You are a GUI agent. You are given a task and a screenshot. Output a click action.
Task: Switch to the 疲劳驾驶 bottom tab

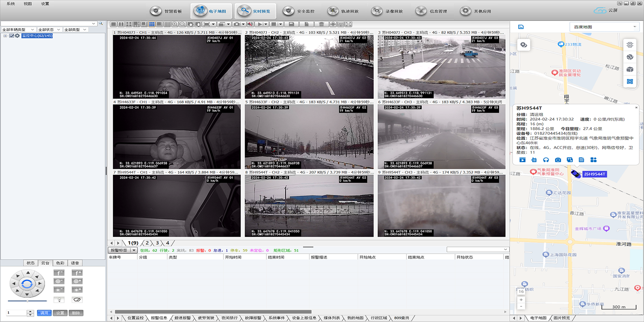coord(206,318)
